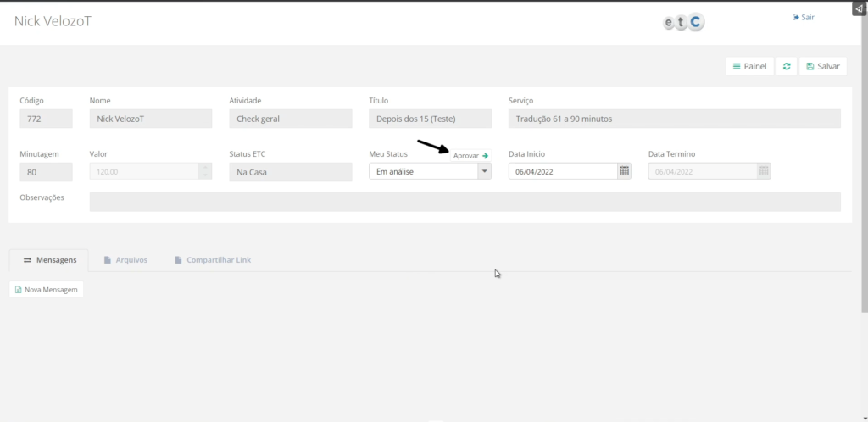The width and height of the screenshot is (868, 422).
Task: Select the Mensagens tab
Action: click(51, 260)
